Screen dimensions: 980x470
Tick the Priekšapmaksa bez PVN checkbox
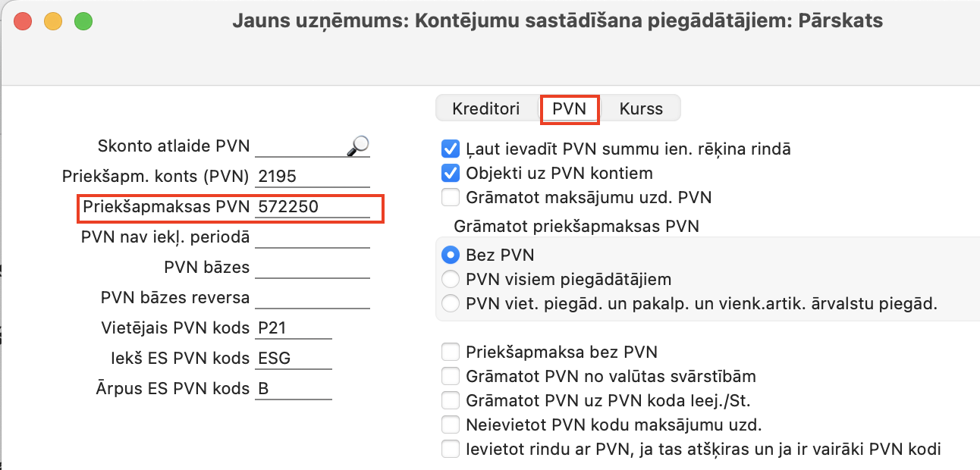[451, 352]
